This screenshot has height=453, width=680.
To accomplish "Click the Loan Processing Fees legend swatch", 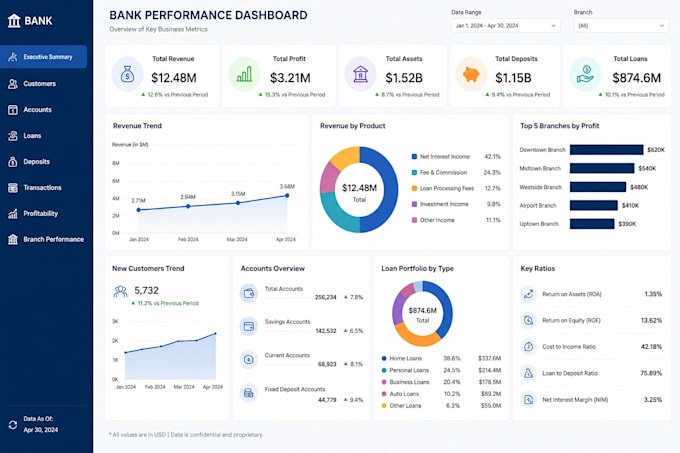I will coord(414,188).
